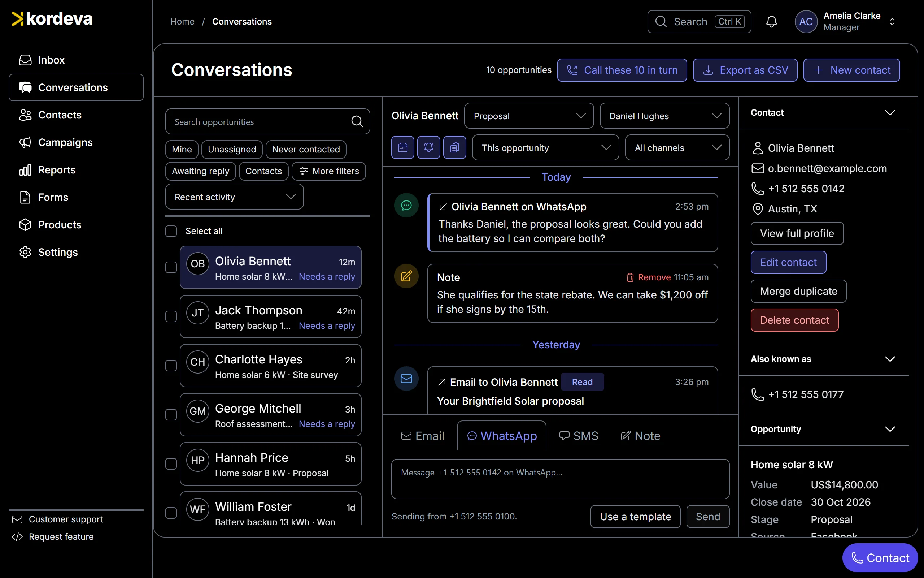
Task: Toggle the Unassigned filter chip
Action: tap(232, 150)
